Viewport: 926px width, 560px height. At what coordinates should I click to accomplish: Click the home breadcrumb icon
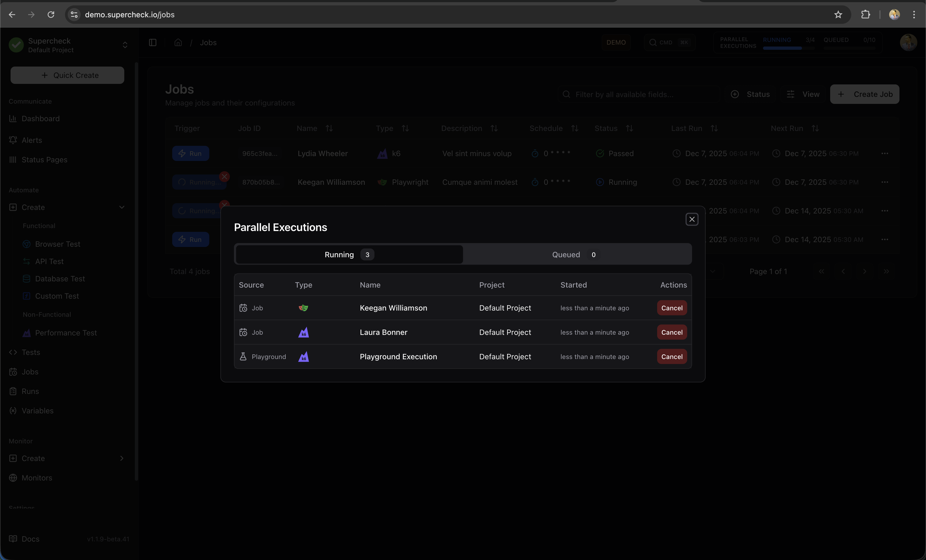click(x=178, y=42)
